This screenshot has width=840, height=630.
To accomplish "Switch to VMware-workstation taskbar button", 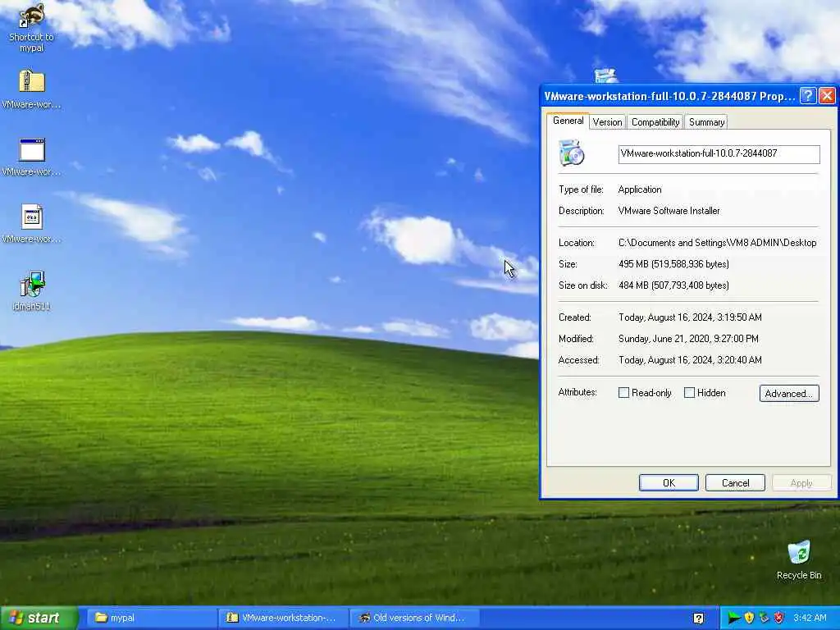I will pos(283,618).
